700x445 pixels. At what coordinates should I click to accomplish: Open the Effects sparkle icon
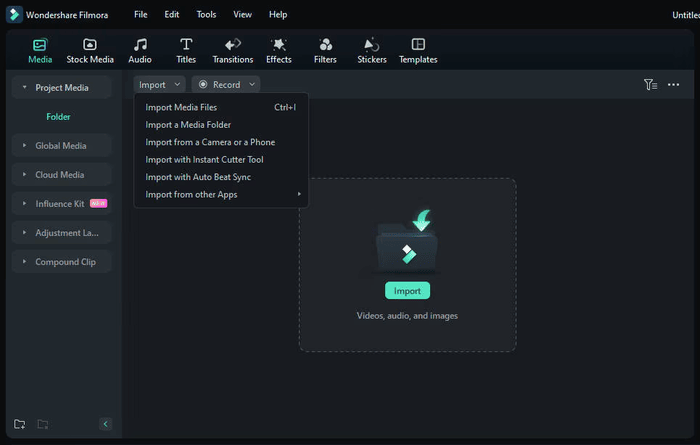click(x=279, y=45)
